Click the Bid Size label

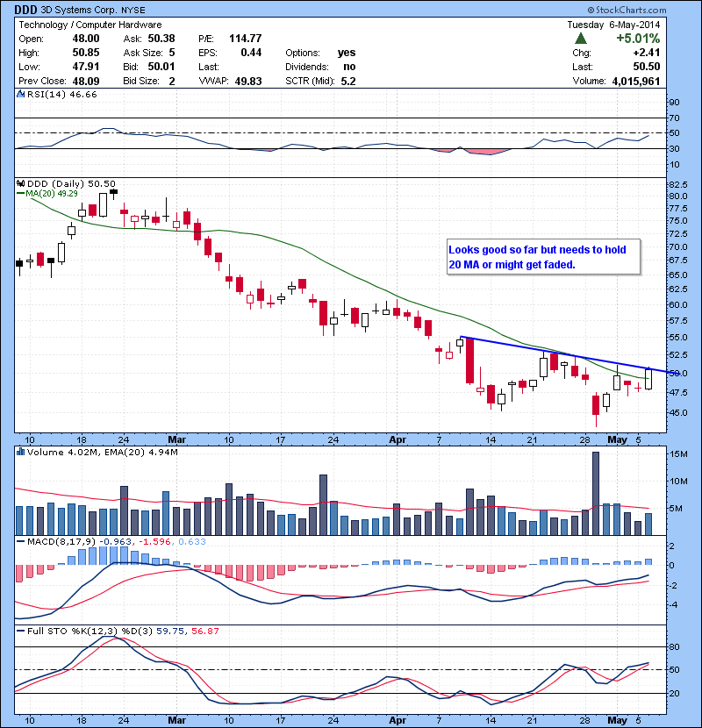click(141, 81)
